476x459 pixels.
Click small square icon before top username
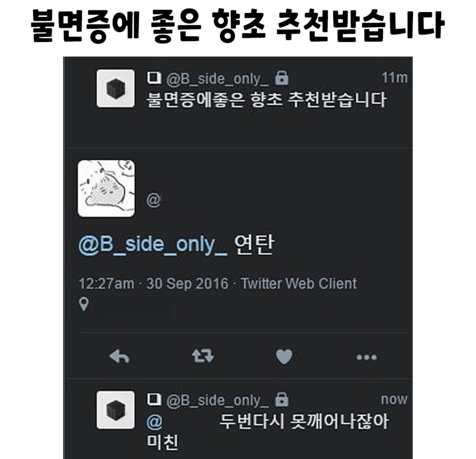pyautogui.click(x=154, y=78)
